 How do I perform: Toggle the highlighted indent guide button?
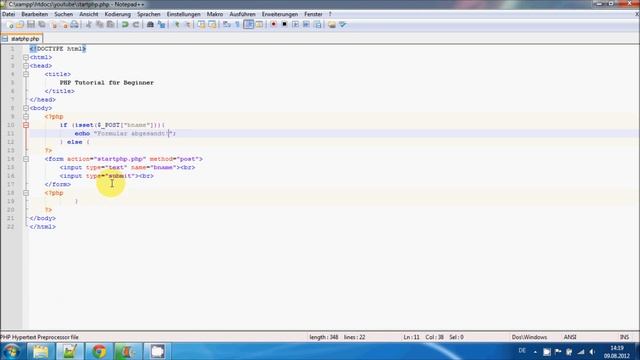tap(249, 24)
